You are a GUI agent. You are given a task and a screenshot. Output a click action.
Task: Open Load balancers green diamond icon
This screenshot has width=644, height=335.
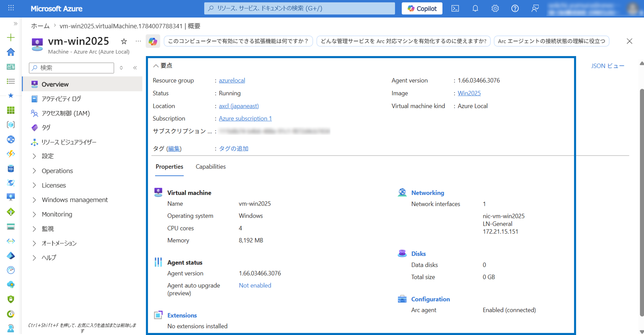(11, 212)
